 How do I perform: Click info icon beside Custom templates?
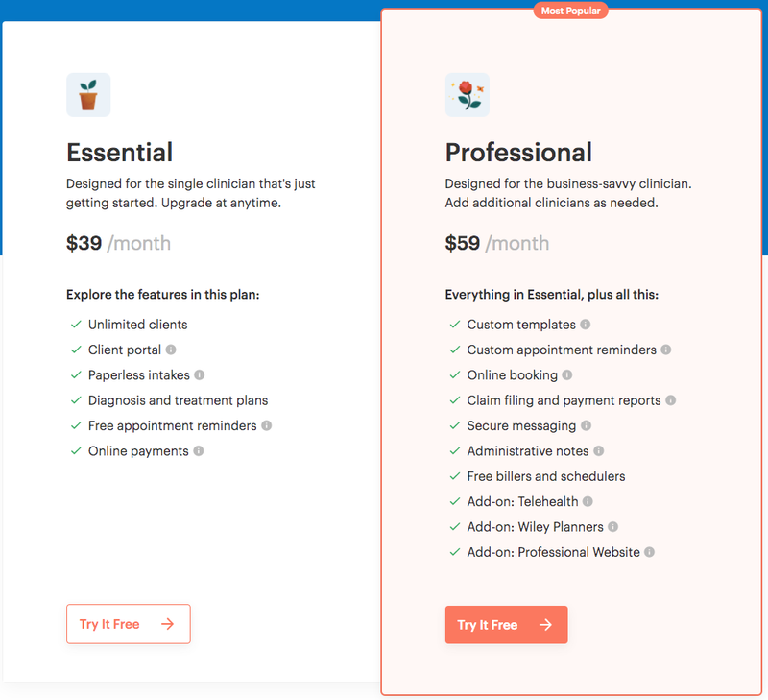[586, 325]
